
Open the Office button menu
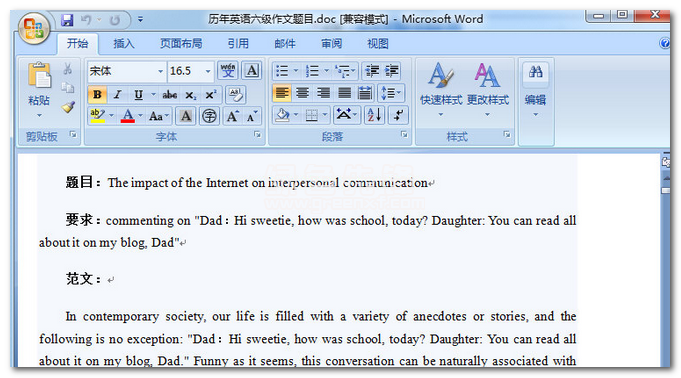[34, 29]
